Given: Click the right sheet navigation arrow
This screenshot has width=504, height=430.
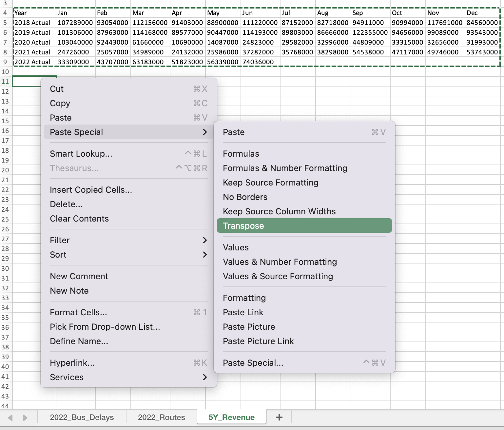Looking at the screenshot, I should pyautogui.click(x=25, y=417).
